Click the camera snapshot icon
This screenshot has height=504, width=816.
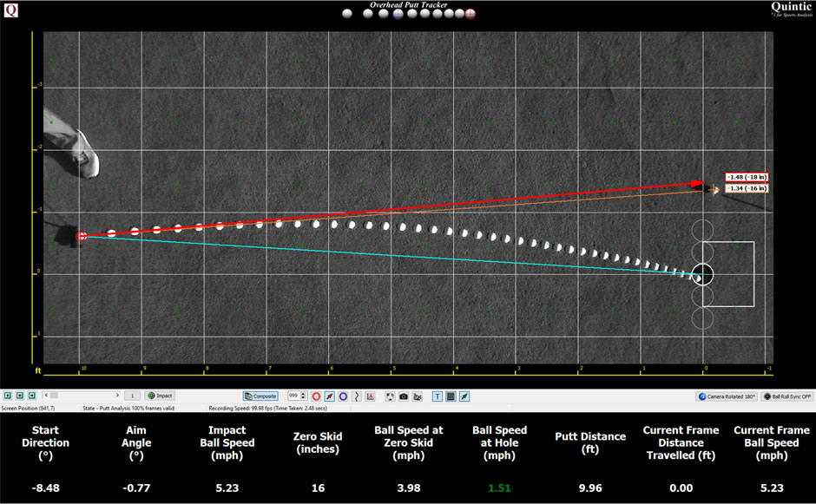(x=404, y=396)
